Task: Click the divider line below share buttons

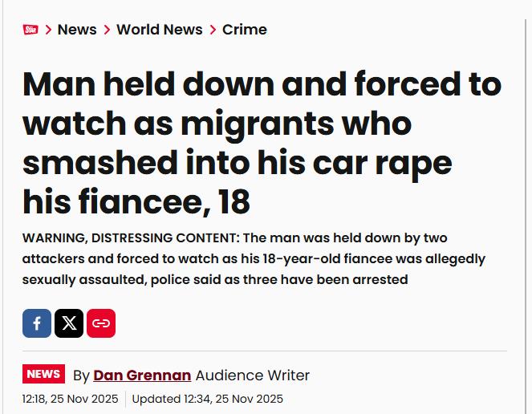Action: [x=265, y=351]
